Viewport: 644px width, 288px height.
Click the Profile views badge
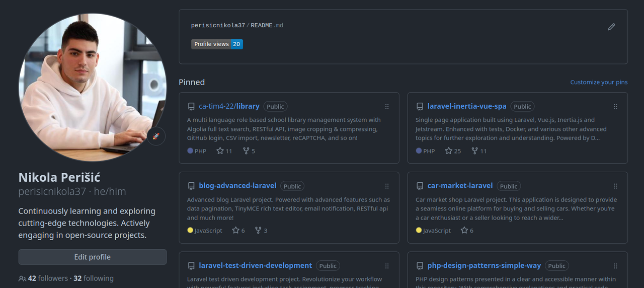(217, 44)
